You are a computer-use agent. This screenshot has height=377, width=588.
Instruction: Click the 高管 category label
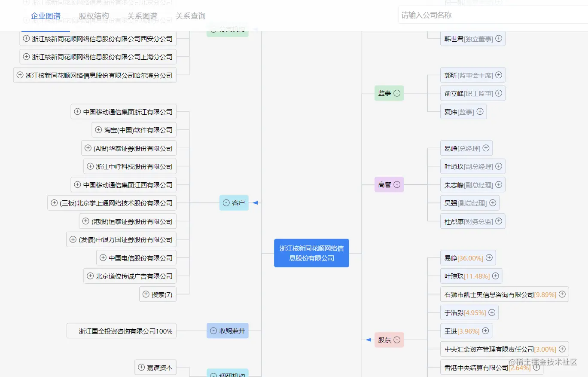pyautogui.click(x=384, y=184)
